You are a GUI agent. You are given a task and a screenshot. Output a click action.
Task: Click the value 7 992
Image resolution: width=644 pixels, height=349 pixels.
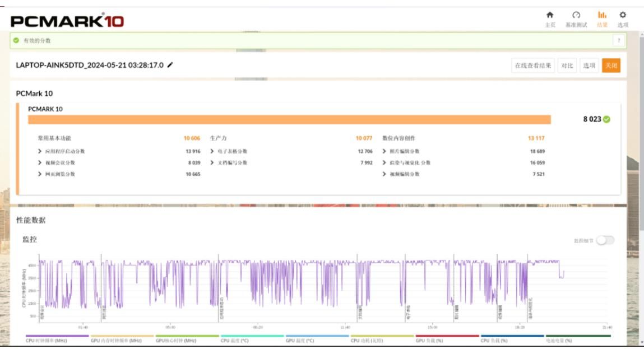[367, 162]
